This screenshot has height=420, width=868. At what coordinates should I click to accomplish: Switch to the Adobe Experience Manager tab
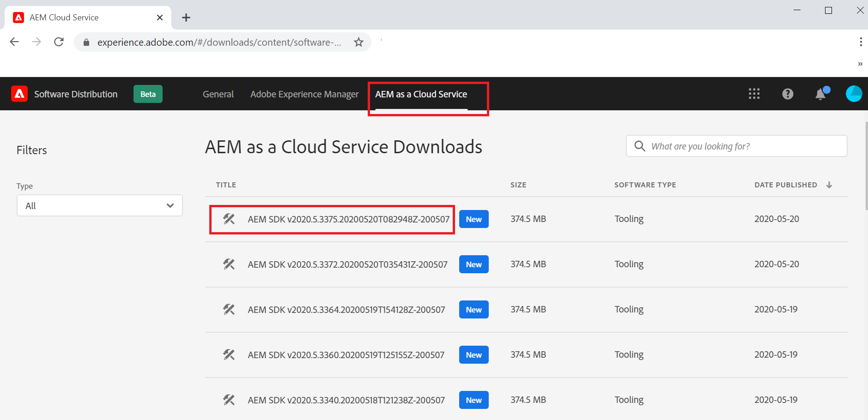(x=304, y=94)
